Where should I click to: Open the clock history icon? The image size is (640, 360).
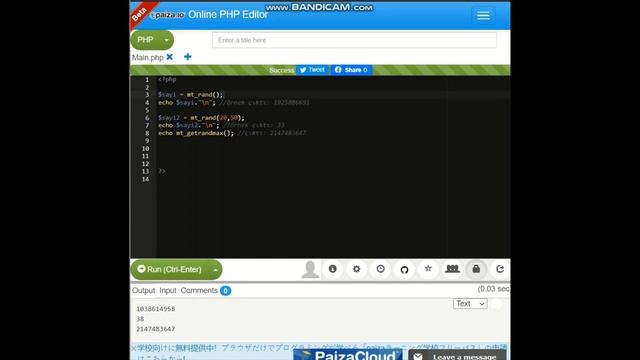pyautogui.click(x=380, y=269)
